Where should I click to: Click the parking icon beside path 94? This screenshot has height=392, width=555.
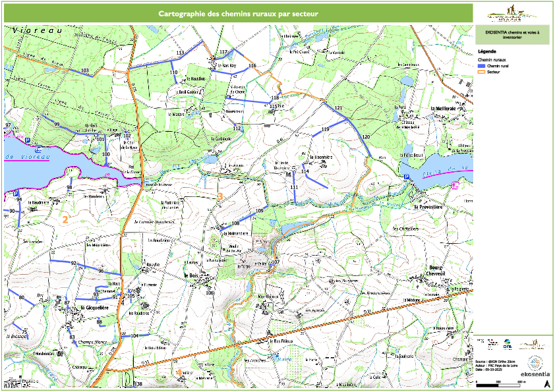(x=15, y=194)
